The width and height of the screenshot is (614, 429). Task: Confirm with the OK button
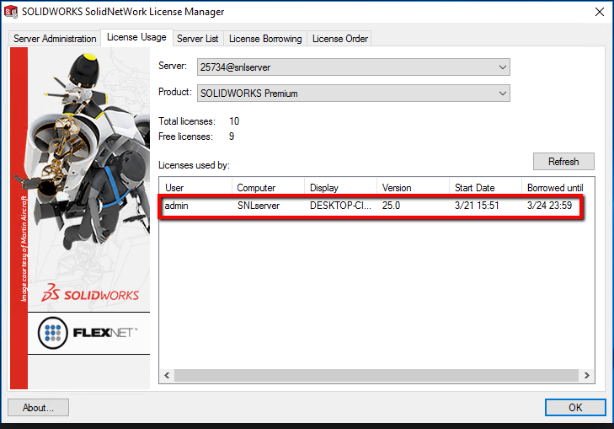[575, 407]
